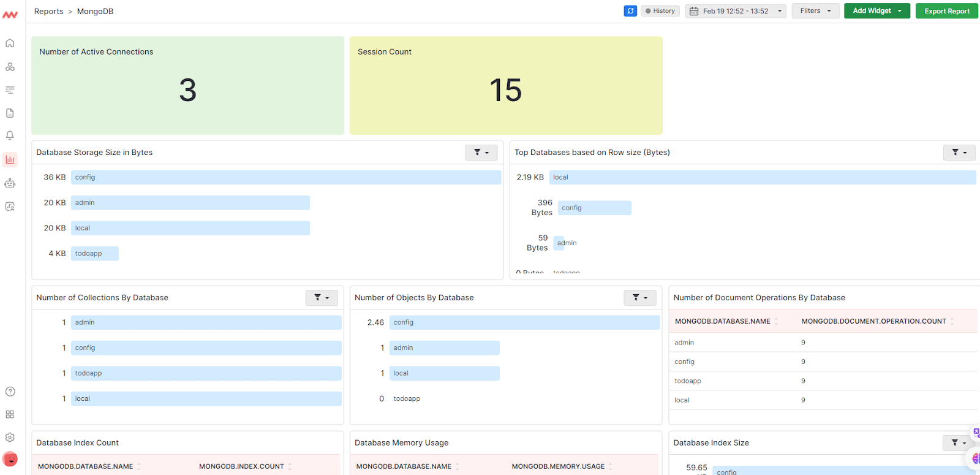This screenshot has width=980, height=475.
Task: Open the user profile avatar
Action: pyautogui.click(x=10, y=459)
